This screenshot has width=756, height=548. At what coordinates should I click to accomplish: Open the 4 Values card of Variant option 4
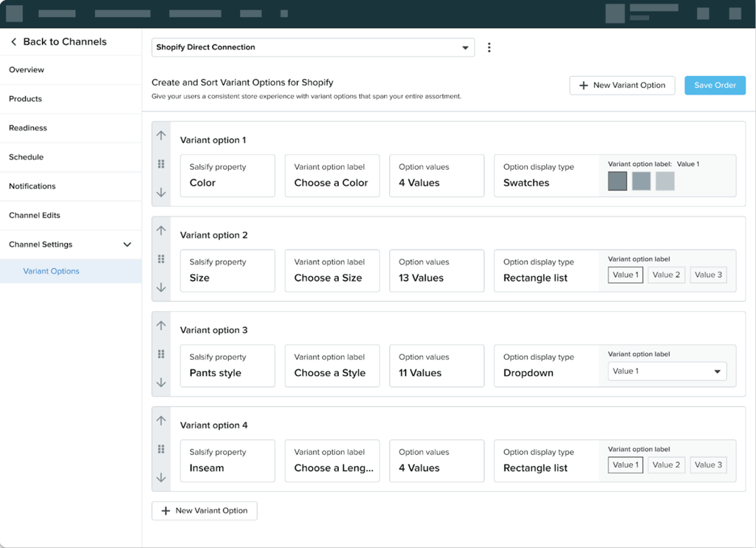437,461
